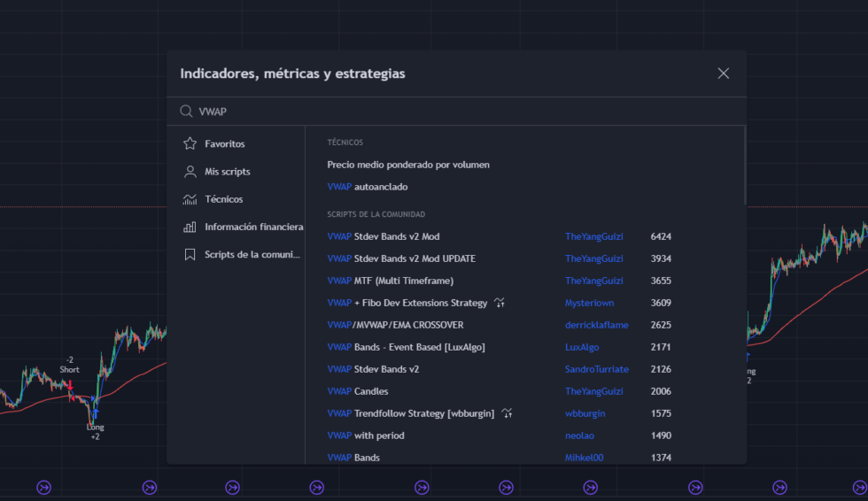The image size is (868, 501).
Task: Click the search magnifier icon
Action: tap(187, 112)
